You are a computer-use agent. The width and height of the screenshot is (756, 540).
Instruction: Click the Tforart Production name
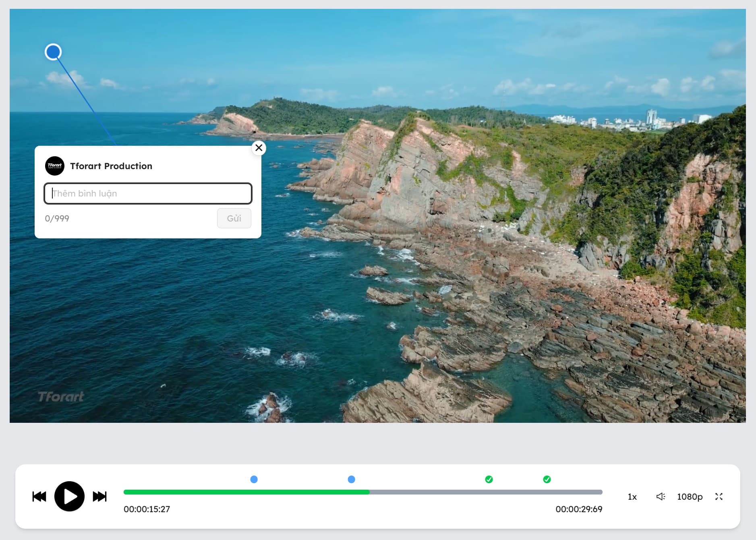111,166
